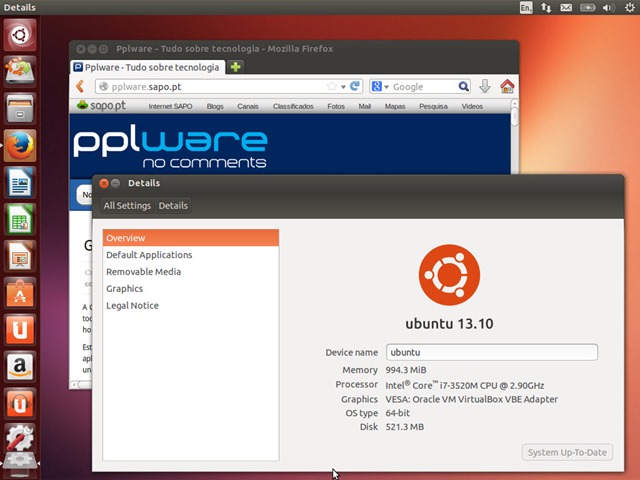Viewport: 640px width, 480px height.
Task: Open Firefox downloads arrow button
Action: tap(484, 86)
